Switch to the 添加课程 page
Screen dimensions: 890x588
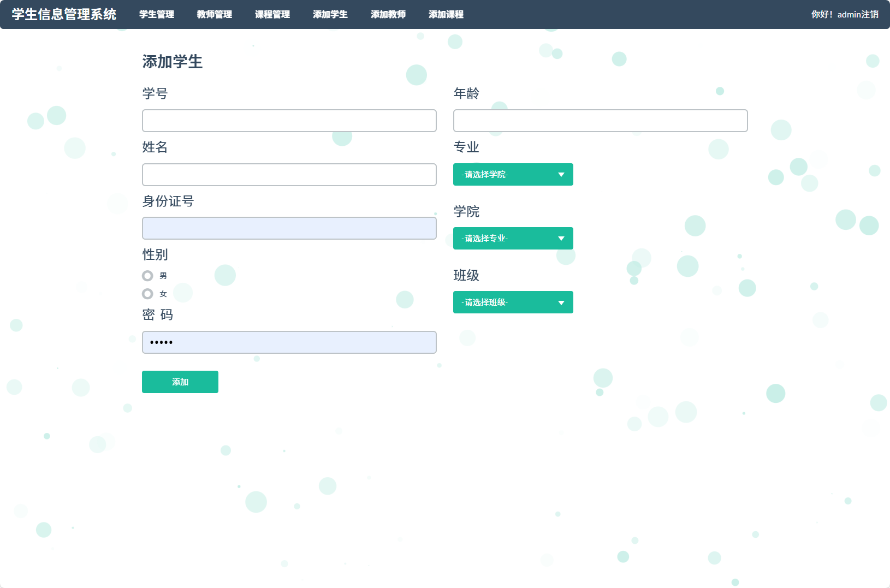(446, 14)
